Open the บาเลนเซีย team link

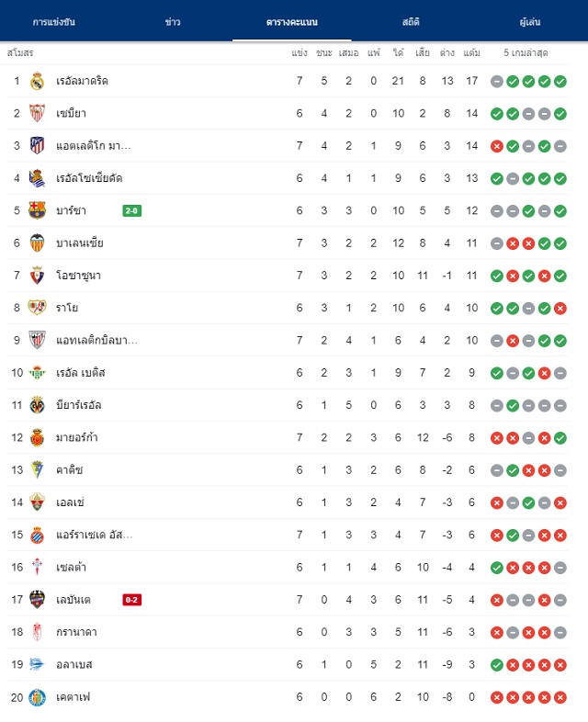pos(80,243)
